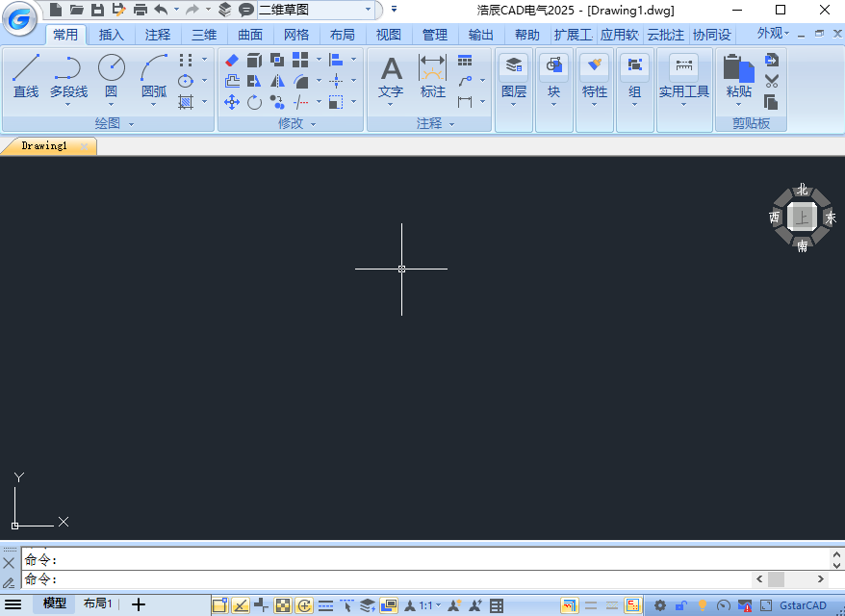Open a file via the folder icon
This screenshot has width=845, height=616.
[x=77, y=10]
